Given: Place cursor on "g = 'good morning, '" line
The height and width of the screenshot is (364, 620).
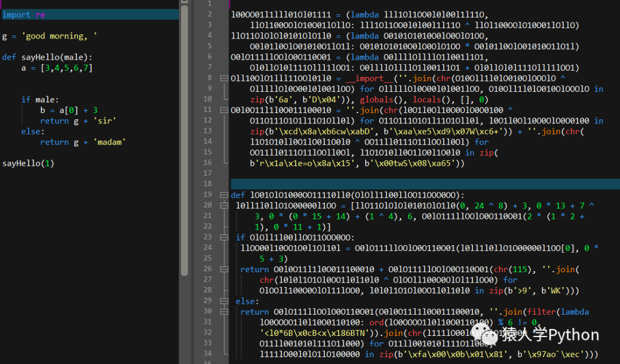Looking at the screenshot, I should 49,36.
